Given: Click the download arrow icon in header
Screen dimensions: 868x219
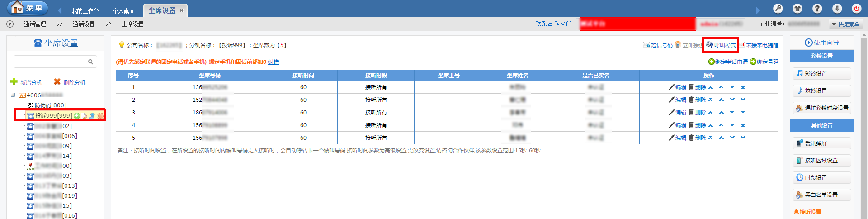Looking at the screenshot, I should coord(837,9).
